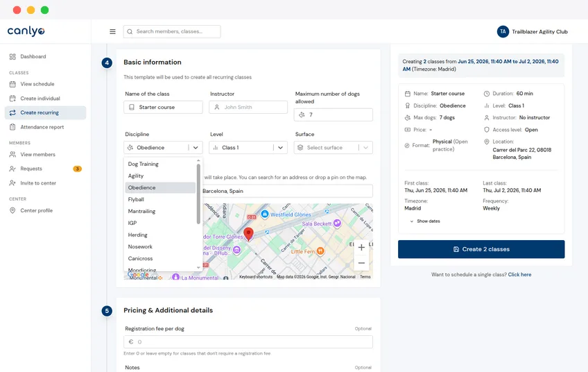Click the Requests badge showing 3
Screen dimensions: 588x372
pos(77,169)
